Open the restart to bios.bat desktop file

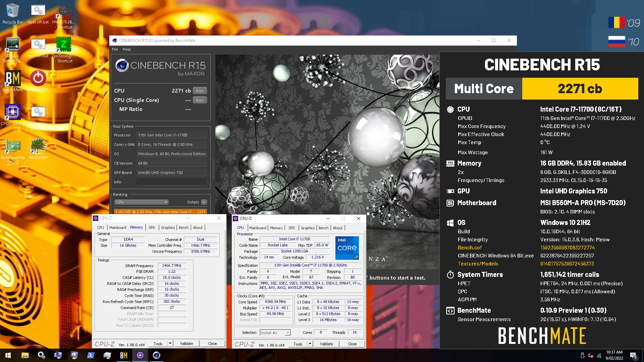(38, 118)
